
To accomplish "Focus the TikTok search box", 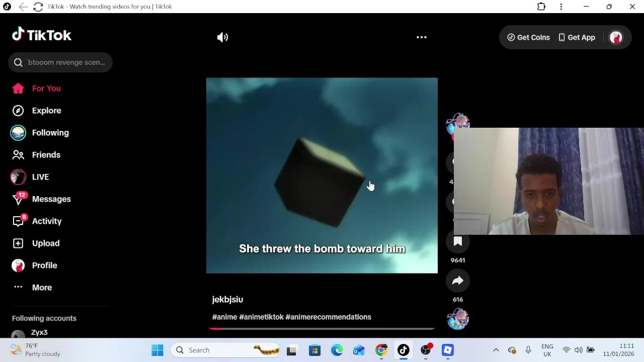I will tap(60, 62).
